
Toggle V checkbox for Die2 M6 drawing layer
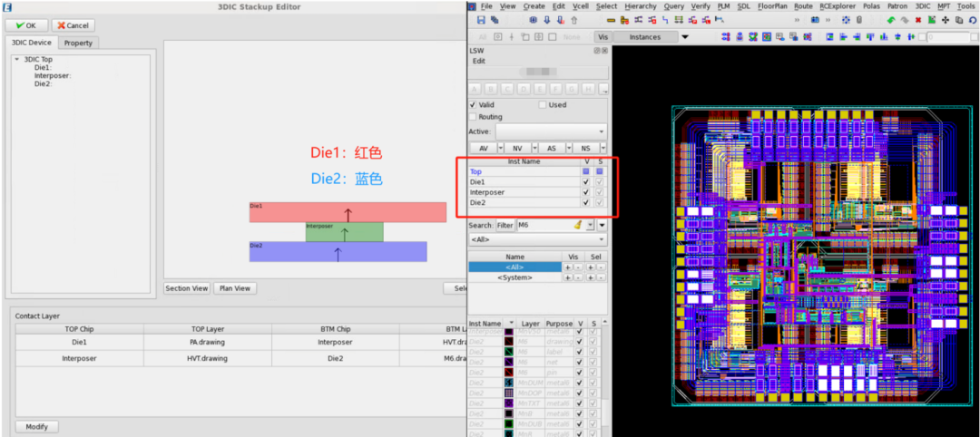[581, 342]
